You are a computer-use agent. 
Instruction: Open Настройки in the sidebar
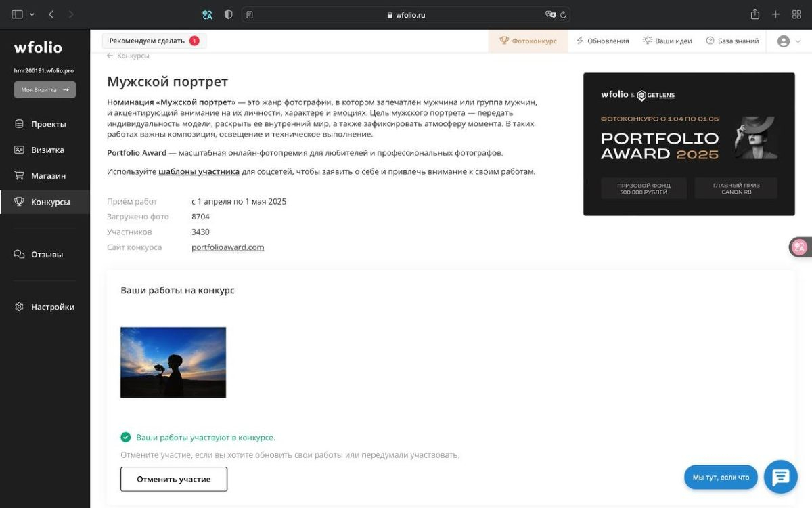(x=45, y=307)
